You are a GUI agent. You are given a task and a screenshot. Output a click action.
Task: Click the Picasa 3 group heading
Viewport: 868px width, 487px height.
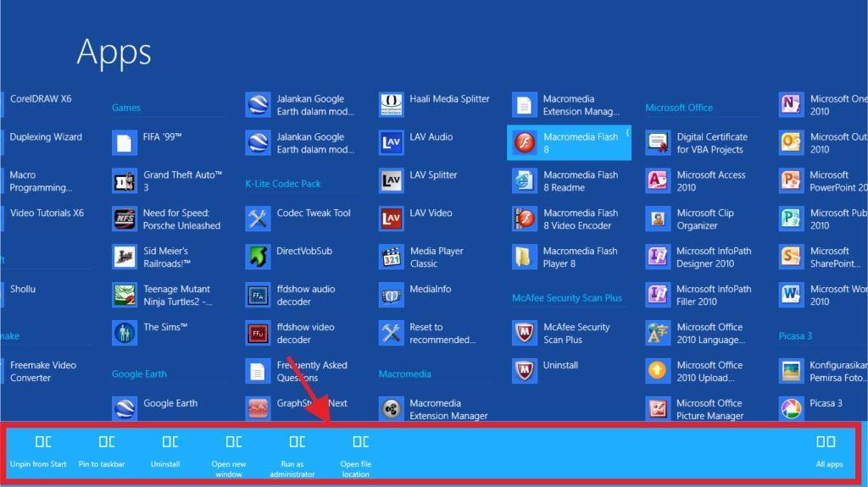click(x=795, y=336)
